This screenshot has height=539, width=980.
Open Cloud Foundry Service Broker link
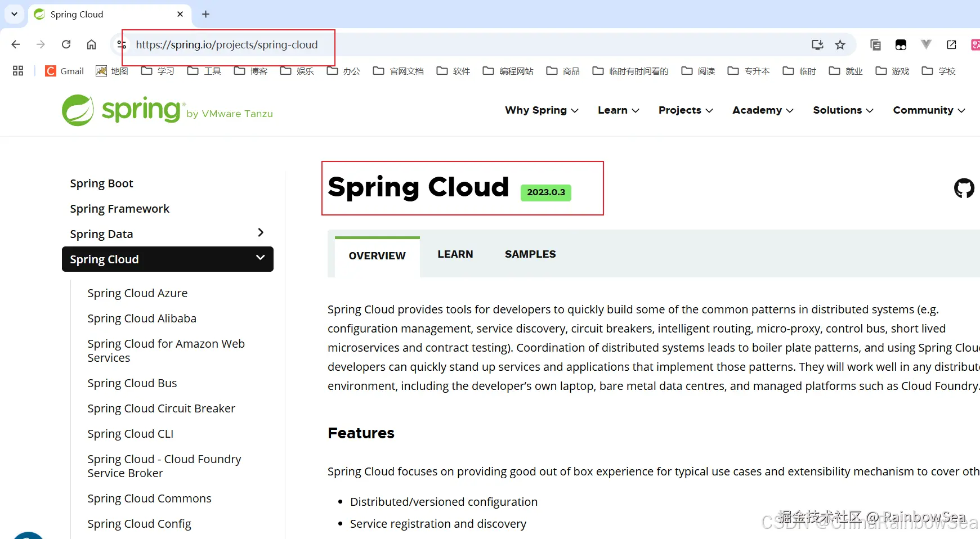[x=164, y=466]
